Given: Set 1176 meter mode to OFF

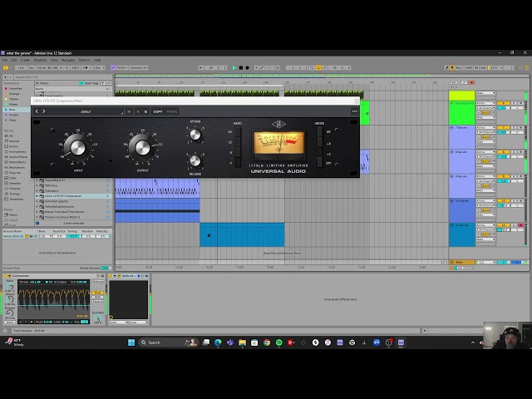Looking at the screenshot, I should 320,163.
